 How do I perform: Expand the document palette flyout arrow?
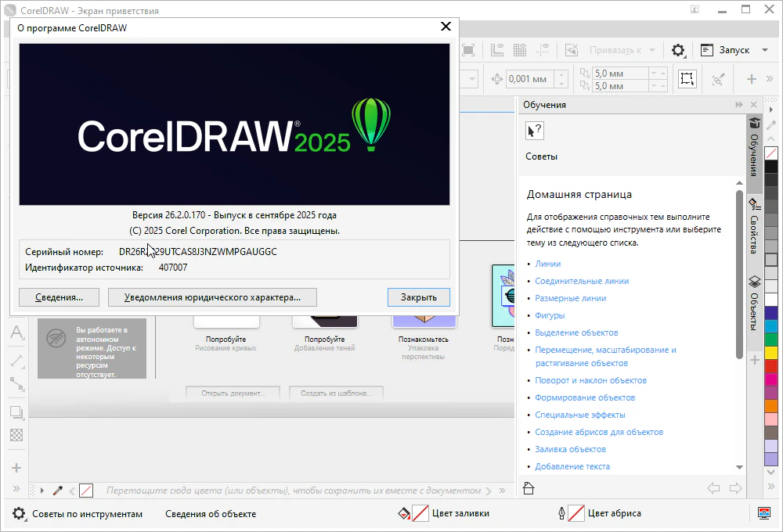click(x=41, y=491)
